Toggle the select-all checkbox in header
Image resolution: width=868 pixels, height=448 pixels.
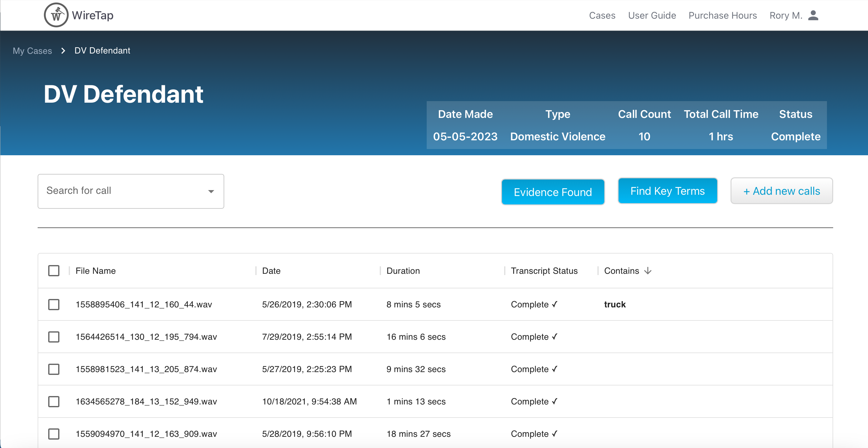coord(54,271)
